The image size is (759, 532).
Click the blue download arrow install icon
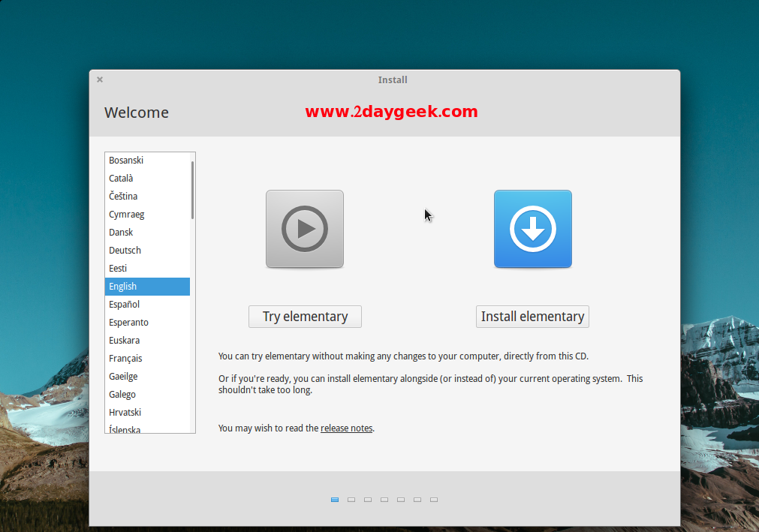click(532, 229)
